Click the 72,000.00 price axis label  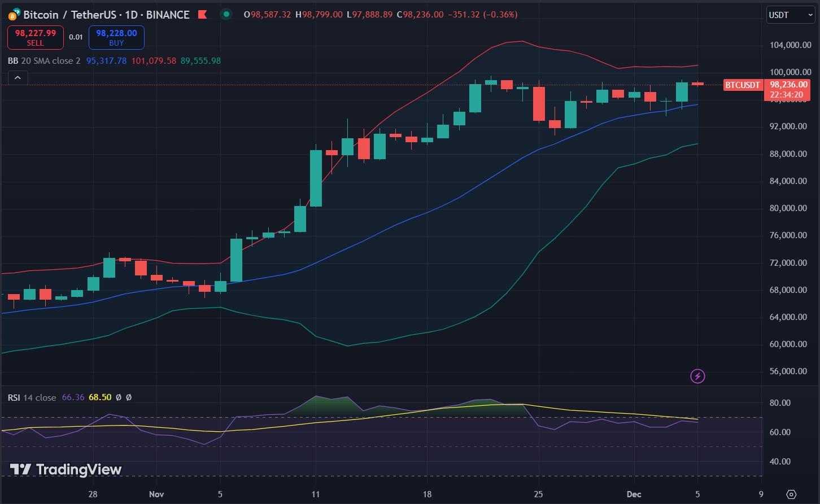click(789, 262)
